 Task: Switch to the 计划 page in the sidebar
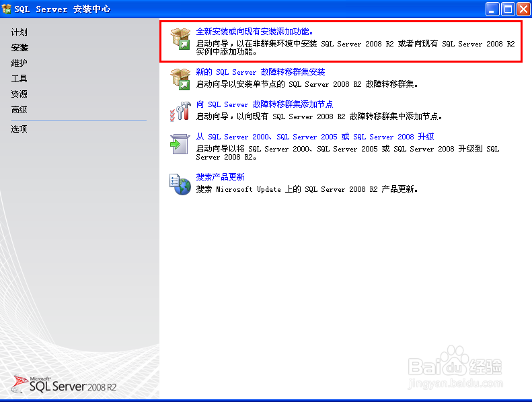click(19, 32)
